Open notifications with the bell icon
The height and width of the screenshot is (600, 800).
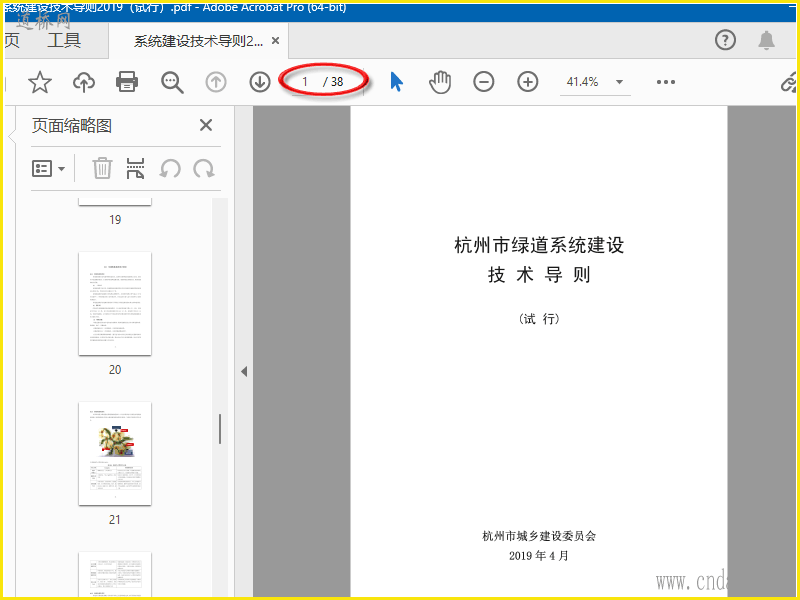(766, 40)
